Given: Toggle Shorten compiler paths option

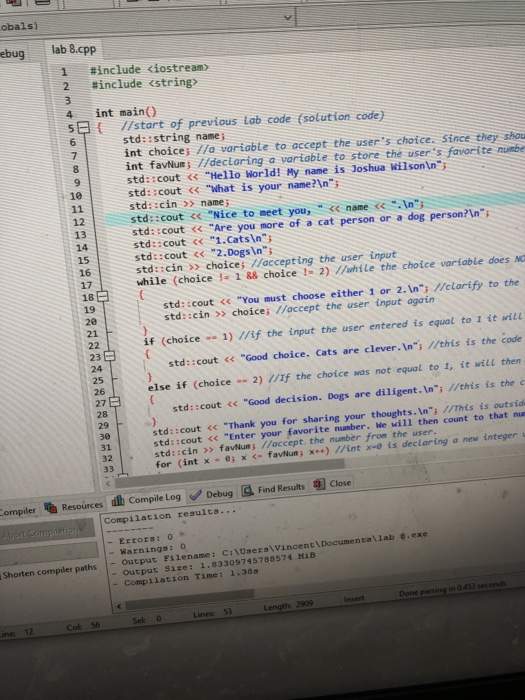Looking at the screenshot, I should pyautogui.click(x=49, y=571).
